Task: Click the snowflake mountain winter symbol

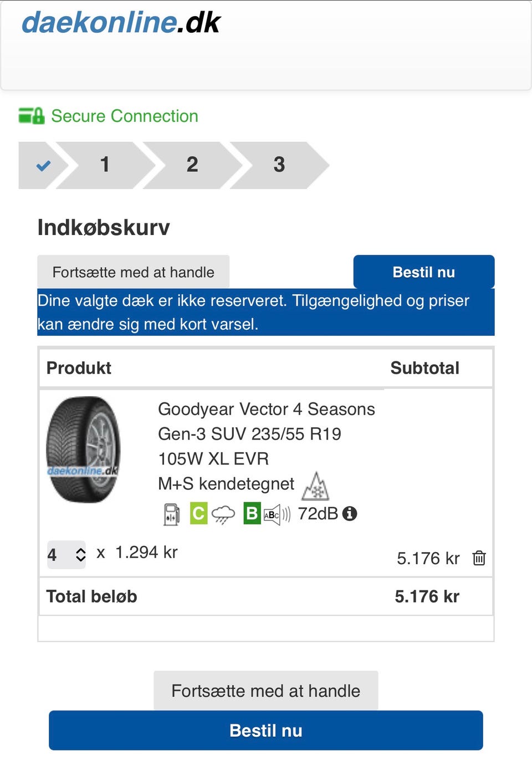Action: tap(316, 486)
